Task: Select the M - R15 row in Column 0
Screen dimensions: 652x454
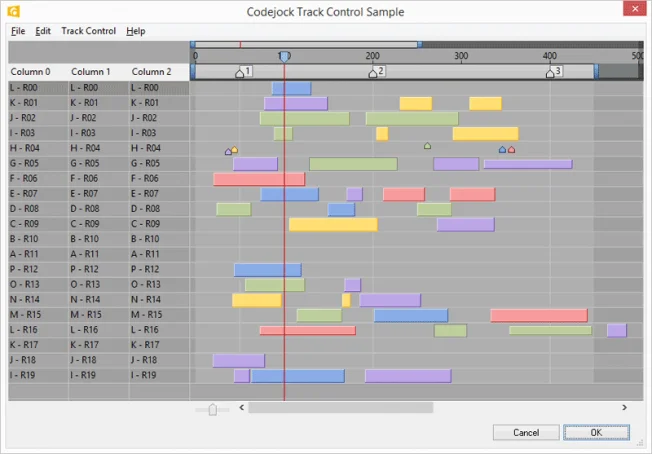Action: coord(36,315)
